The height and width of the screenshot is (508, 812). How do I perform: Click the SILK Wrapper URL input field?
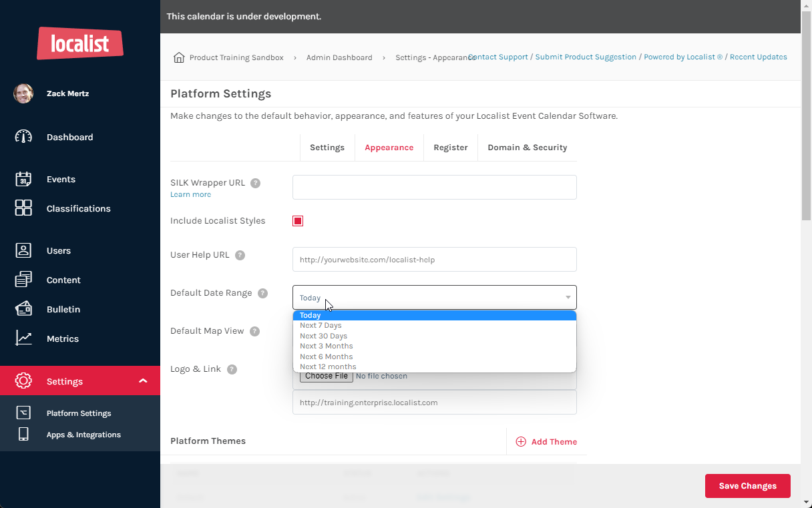click(x=435, y=187)
